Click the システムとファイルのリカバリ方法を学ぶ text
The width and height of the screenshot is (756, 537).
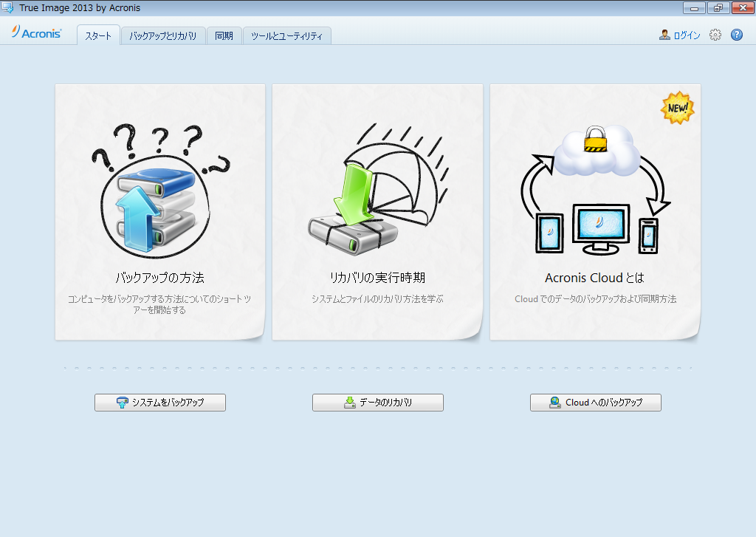[x=377, y=299]
